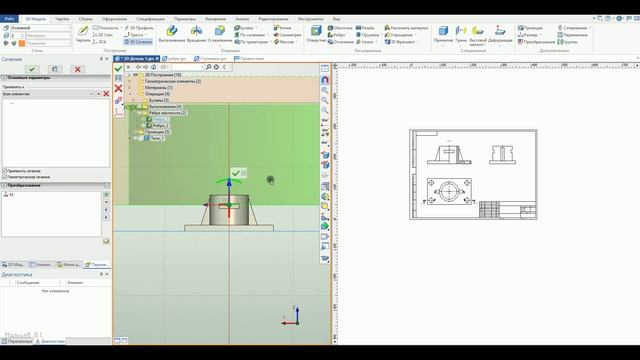
Task: Choose the Сглаживание blend tool
Action: [x=220, y=34]
